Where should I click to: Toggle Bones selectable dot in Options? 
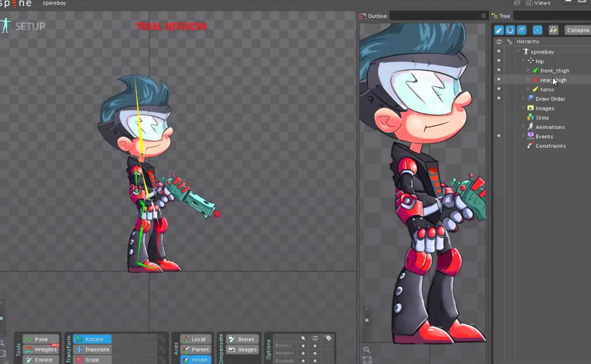[x=303, y=346]
